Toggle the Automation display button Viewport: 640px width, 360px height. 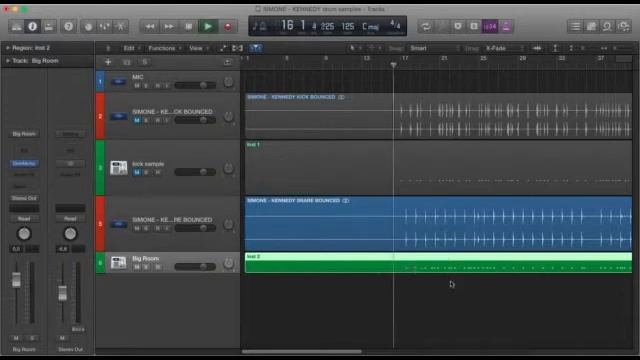[x=223, y=48]
